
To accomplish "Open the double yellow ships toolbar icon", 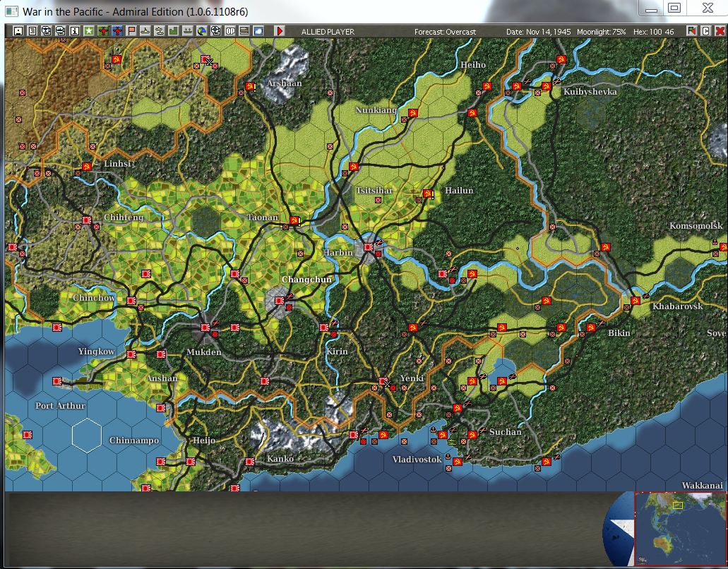I will pyautogui.click(x=160, y=31).
